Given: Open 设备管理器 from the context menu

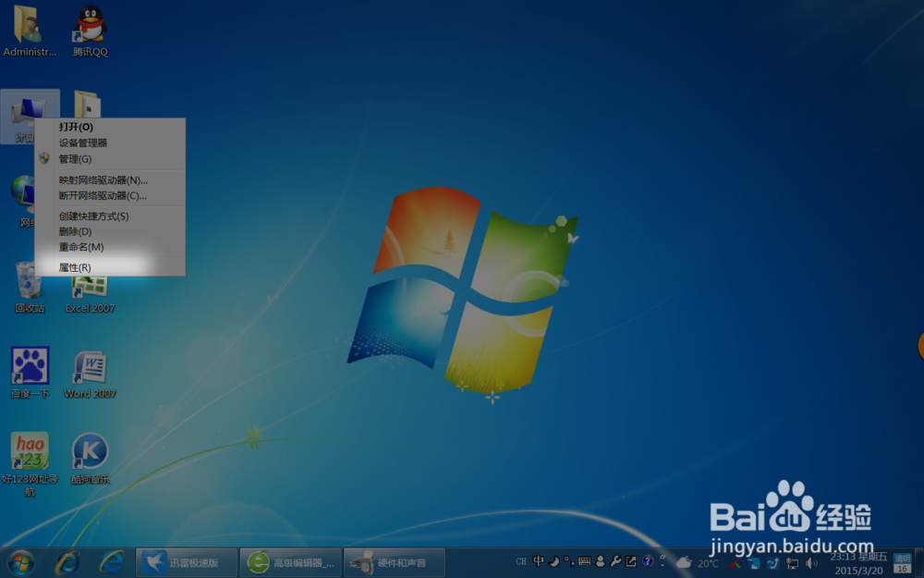Looking at the screenshot, I should coord(110,142).
